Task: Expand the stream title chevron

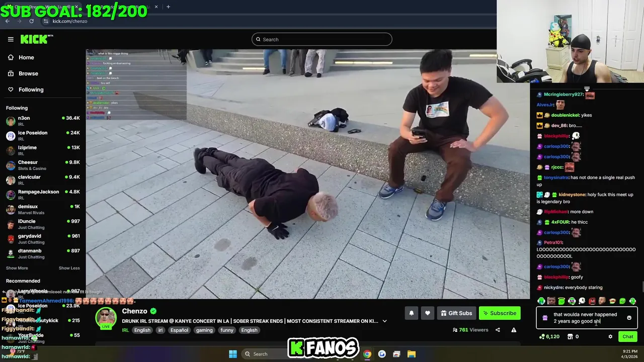Action: (x=384, y=321)
